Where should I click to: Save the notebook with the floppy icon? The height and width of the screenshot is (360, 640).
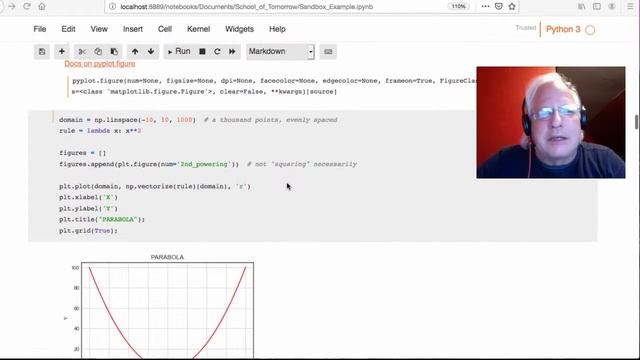[42, 51]
